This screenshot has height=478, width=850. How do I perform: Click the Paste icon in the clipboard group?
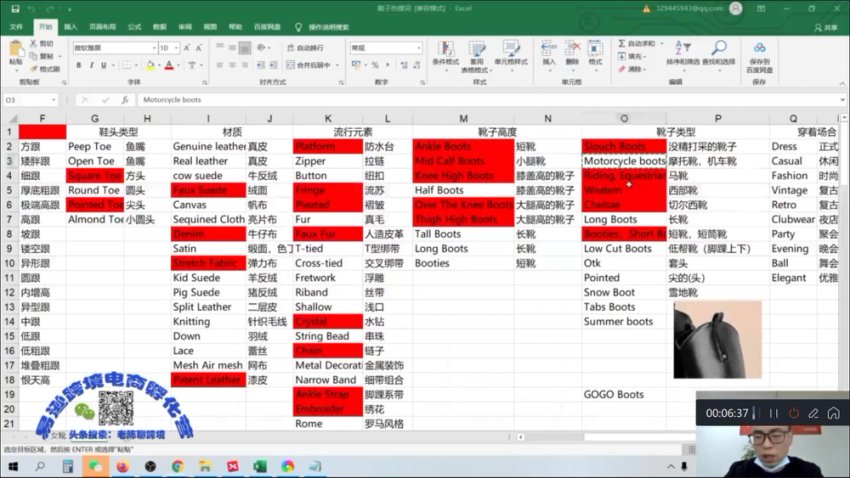(x=16, y=54)
